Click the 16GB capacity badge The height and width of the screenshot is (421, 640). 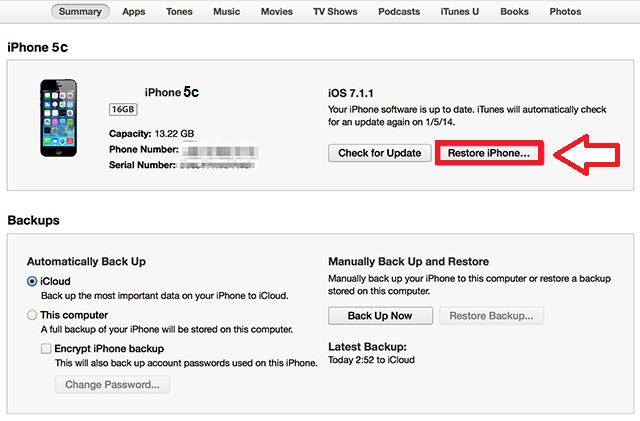click(123, 109)
